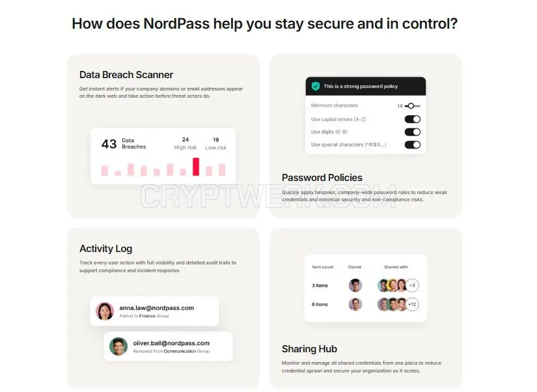Open the anna.law@nordpass.com log entry
Screen dimensions: 537x392
coord(154,311)
